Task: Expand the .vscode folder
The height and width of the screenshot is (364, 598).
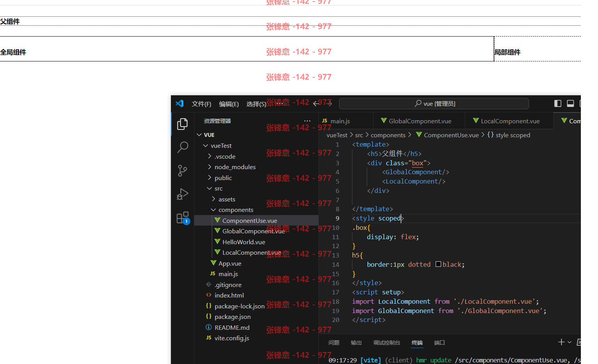Action: (225, 156)
